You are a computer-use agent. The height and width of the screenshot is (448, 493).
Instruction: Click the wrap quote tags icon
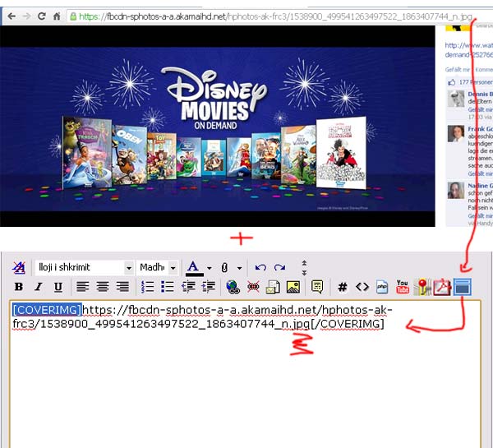click(317, 287)
